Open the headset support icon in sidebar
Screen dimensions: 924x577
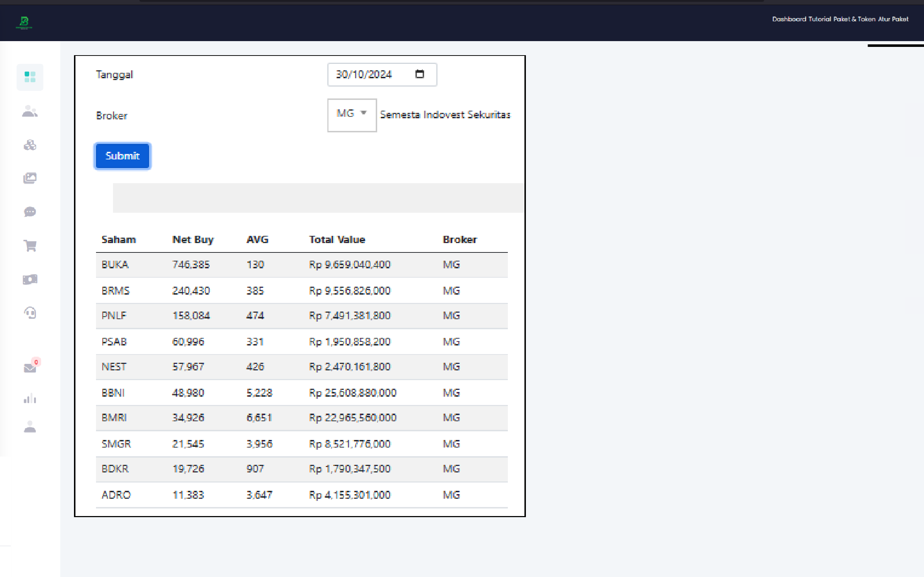click(x=30, y=313)
